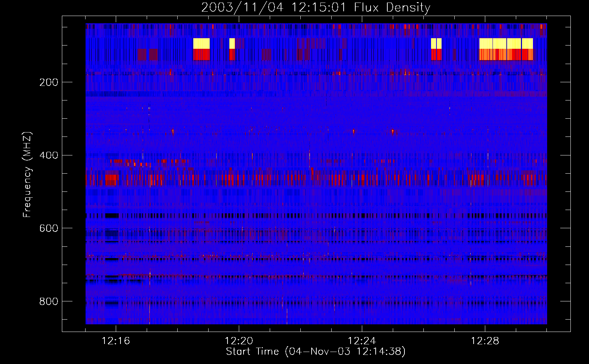Click the 800 frequency tick label
Screen dimensions: 589x364
49,301
